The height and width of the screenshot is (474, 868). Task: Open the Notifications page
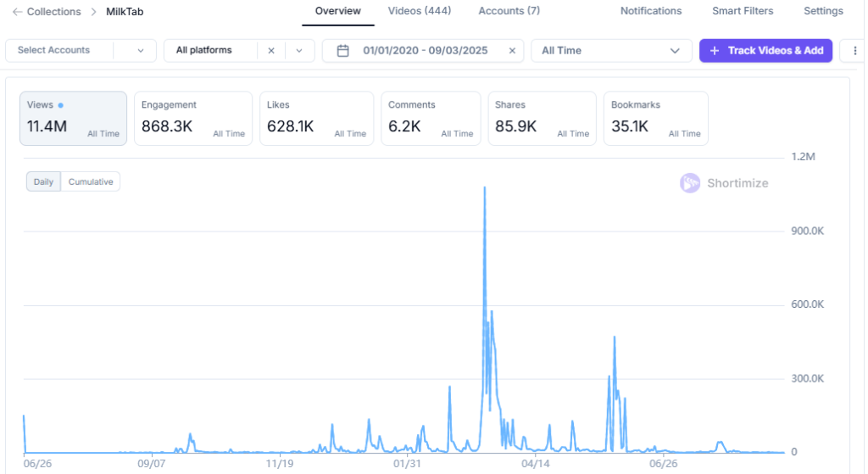651,12
